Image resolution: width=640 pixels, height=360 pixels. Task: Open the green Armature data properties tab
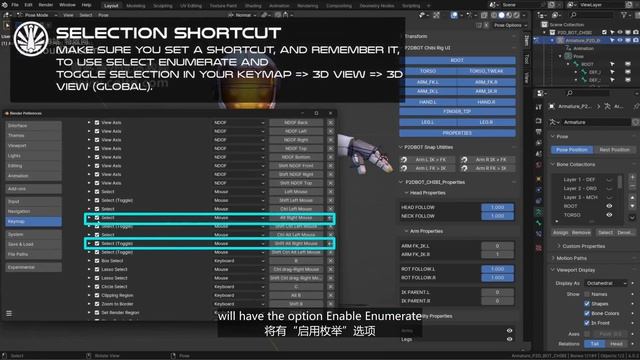coord(539,212)
